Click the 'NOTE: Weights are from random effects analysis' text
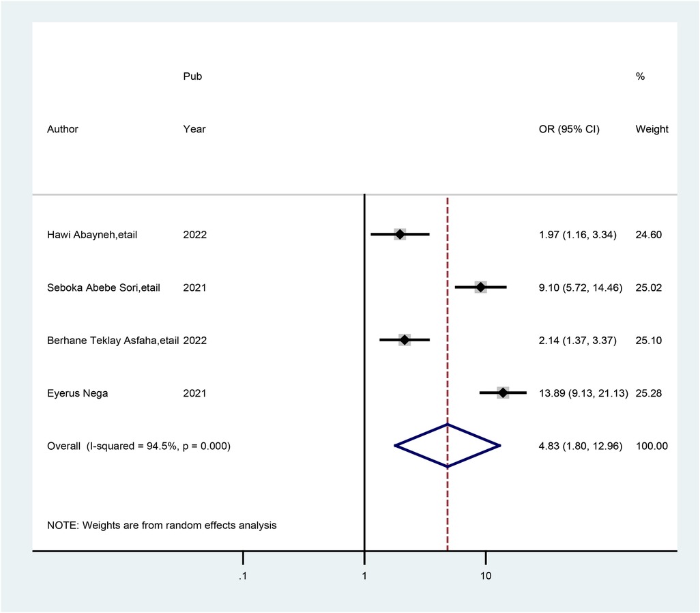 162,526
